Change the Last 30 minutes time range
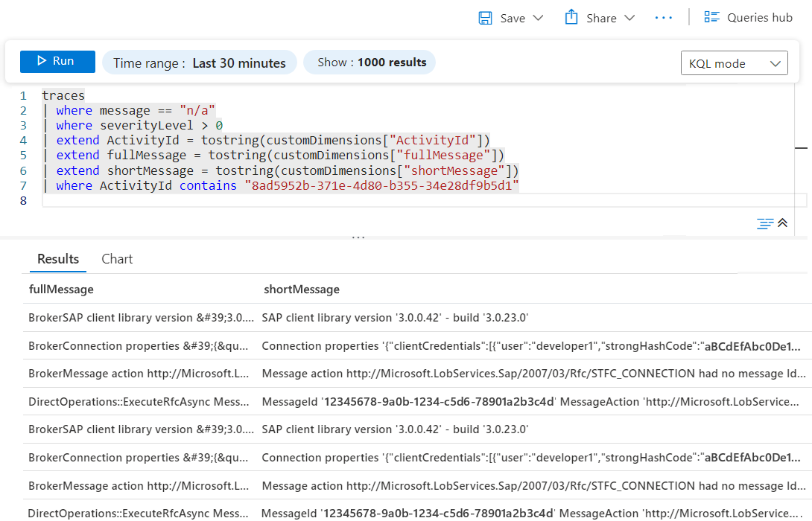The width and height of the screenshot is (812, 521). click(199, 63)
